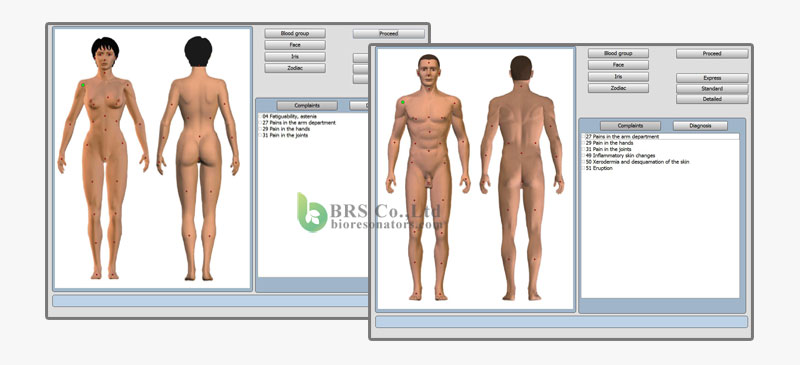The height and width of the screenshot is (365, 800).
Task: Click Iris button in front window
Action: pos(618,77)
